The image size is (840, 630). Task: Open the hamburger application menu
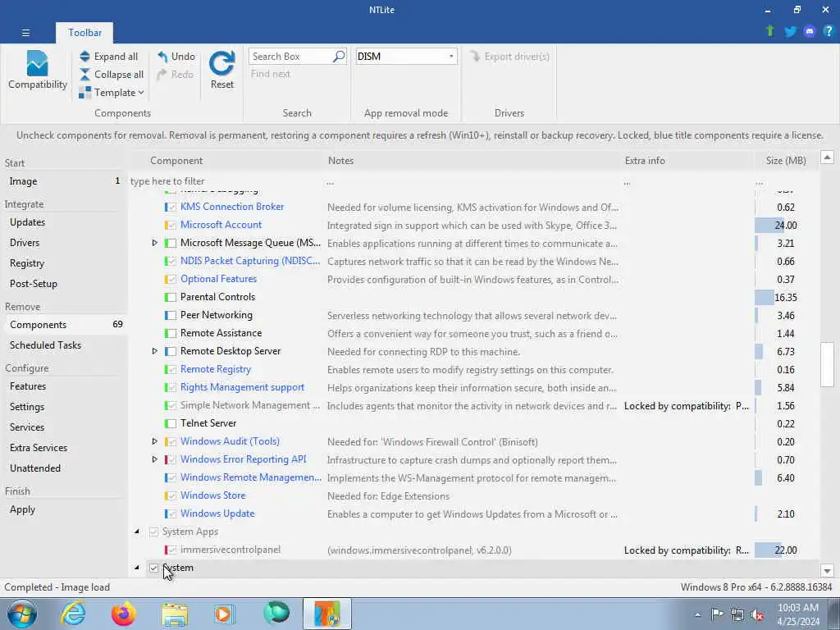(x=25, y=33)
